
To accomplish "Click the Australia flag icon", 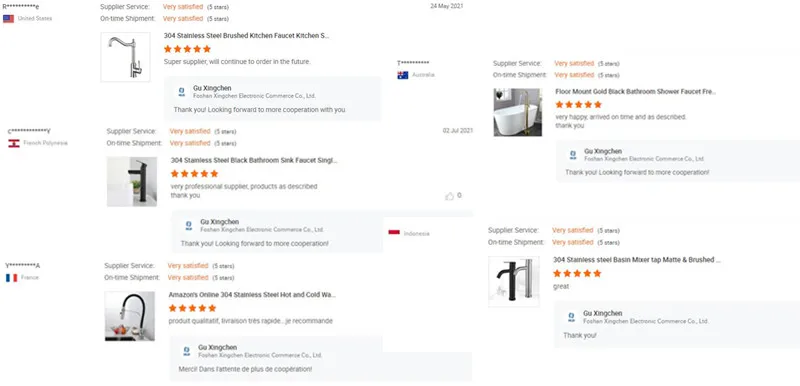I will 403,75.
